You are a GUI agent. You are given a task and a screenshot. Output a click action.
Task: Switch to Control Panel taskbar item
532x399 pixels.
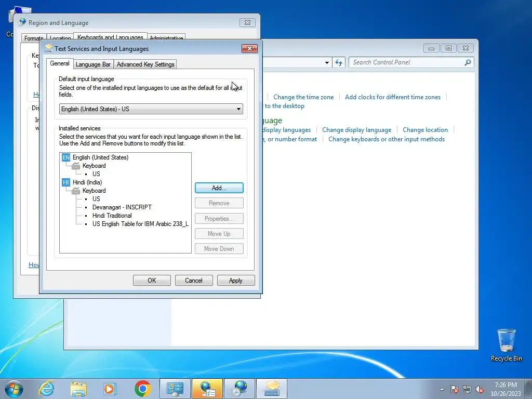coord(175,389)
